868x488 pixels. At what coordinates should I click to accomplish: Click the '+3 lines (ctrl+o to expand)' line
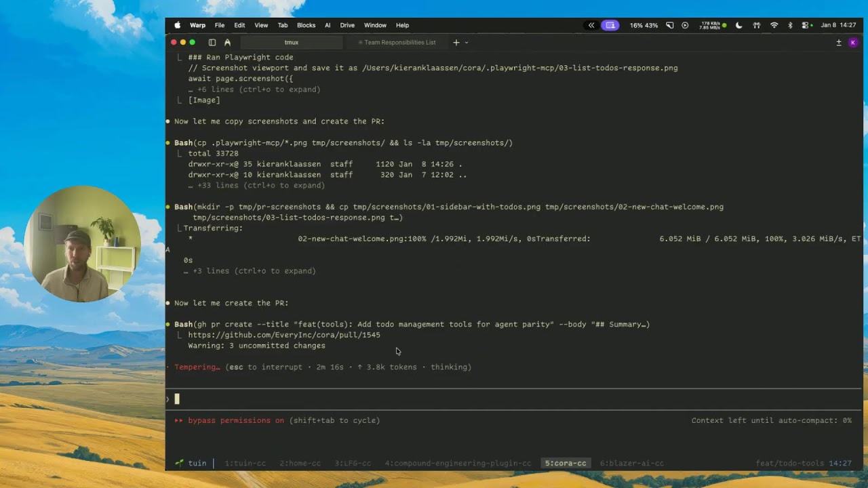click(250, 270)
